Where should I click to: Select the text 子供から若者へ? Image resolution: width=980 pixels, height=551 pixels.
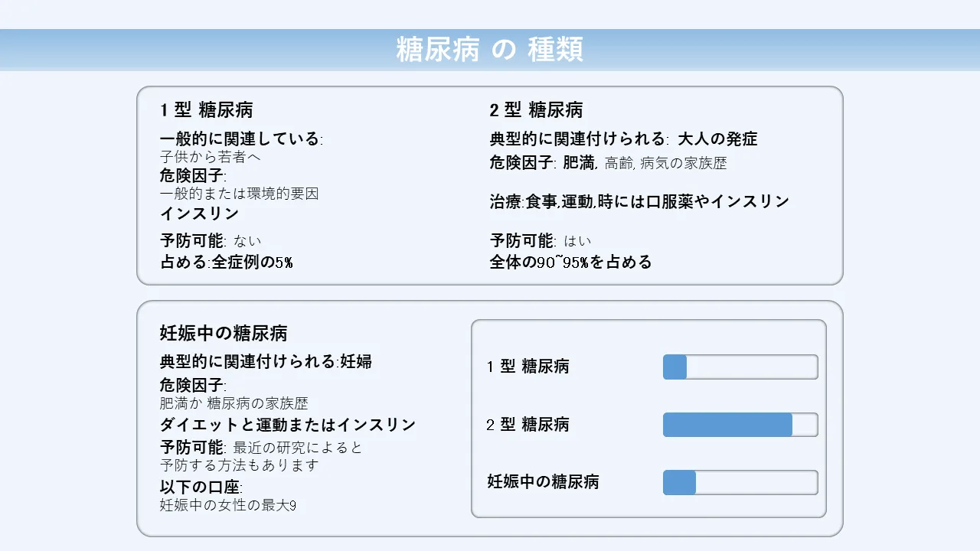[211, 157]
